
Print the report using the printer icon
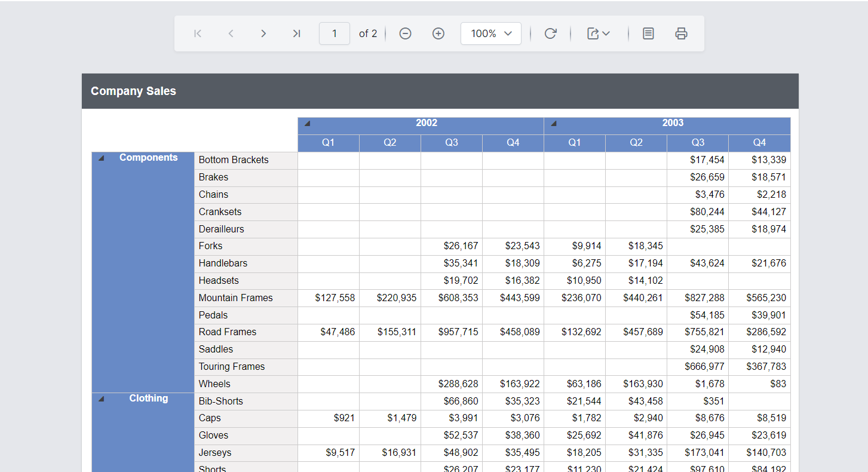681,33
